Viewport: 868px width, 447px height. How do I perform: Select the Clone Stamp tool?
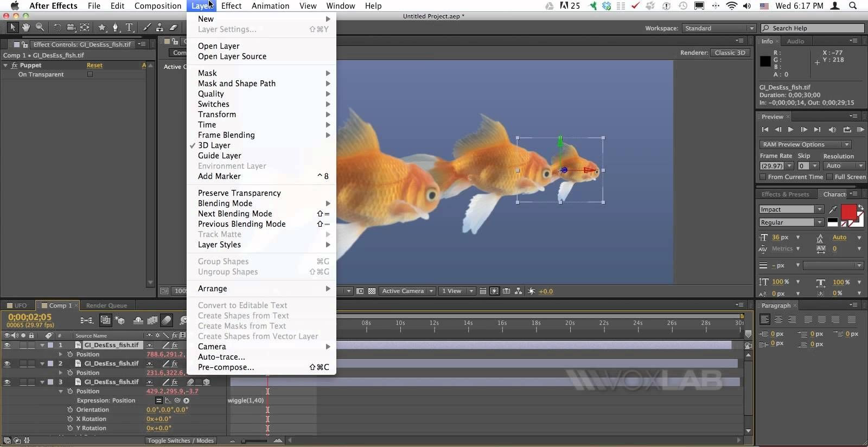(x=160, y=27)
